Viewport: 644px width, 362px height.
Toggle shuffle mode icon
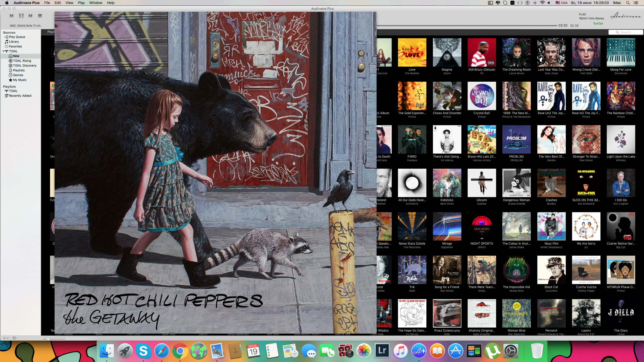click(577, 26)
